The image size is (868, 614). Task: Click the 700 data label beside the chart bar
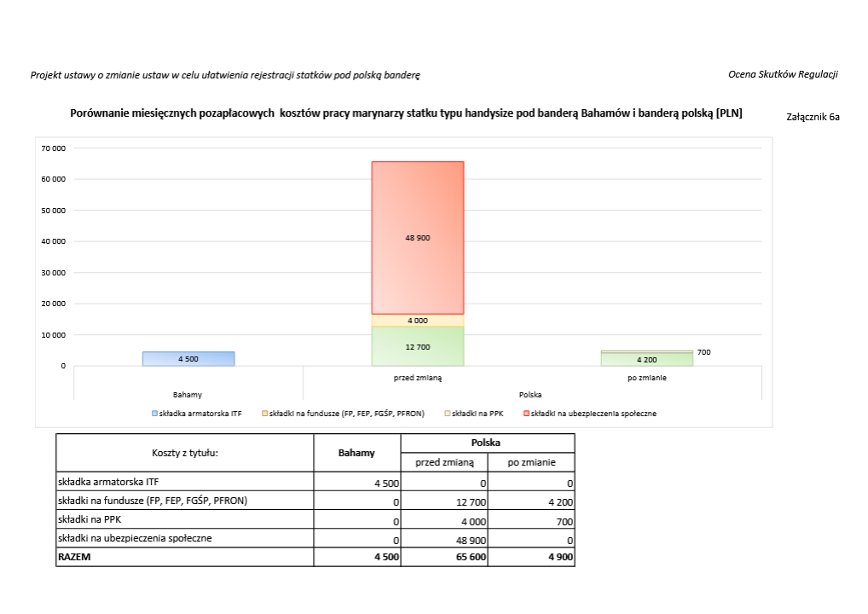[703, 352]
